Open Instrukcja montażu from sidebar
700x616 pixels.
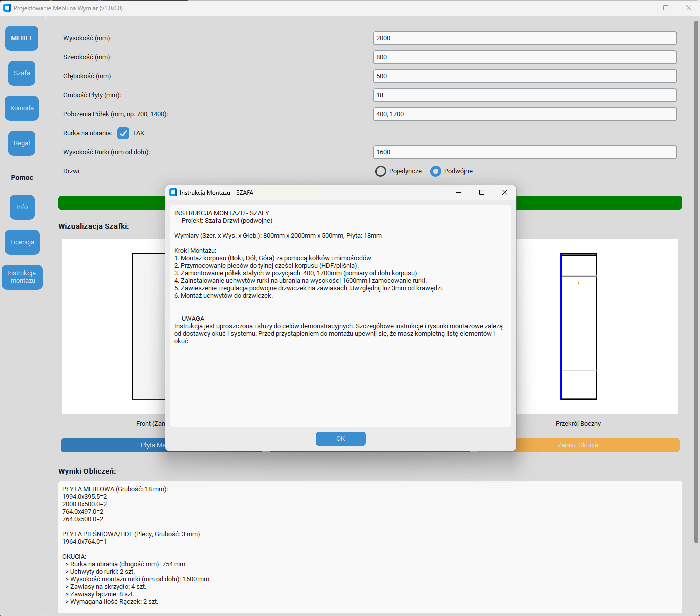click(23, 277)
